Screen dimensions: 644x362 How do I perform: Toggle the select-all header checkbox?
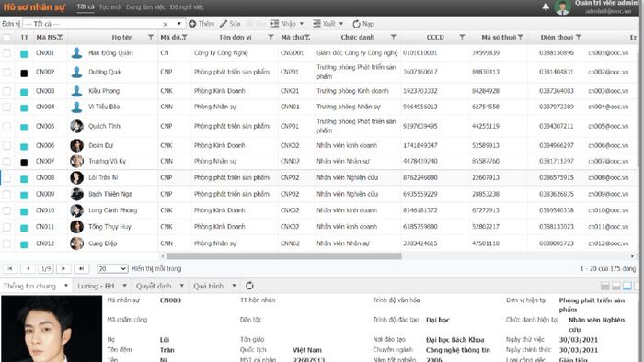click(6, 38)
